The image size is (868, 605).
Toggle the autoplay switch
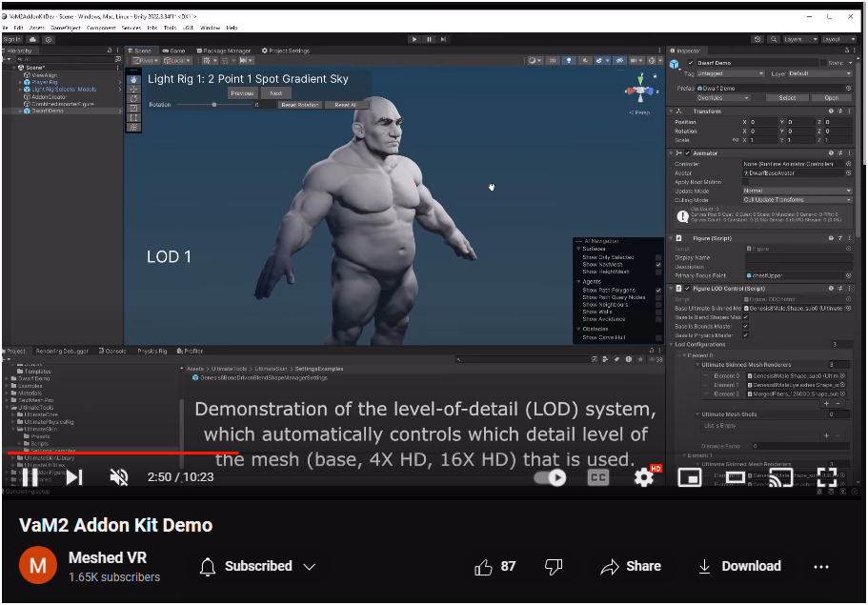coord(550,477)
